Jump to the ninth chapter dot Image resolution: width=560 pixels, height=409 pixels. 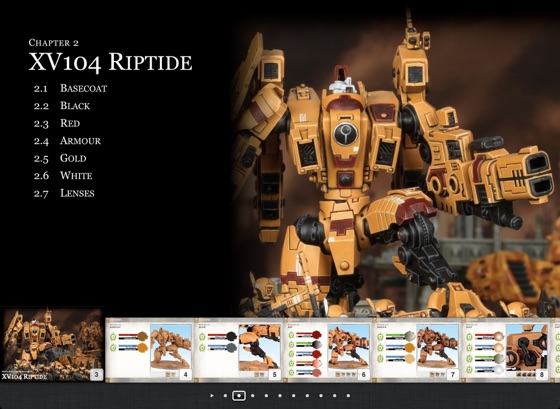pos(334,395)
